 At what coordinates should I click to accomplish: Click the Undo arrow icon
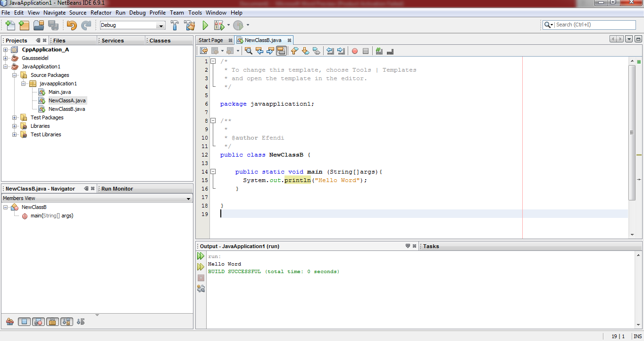pyautogui.click(x=72, y=25)
